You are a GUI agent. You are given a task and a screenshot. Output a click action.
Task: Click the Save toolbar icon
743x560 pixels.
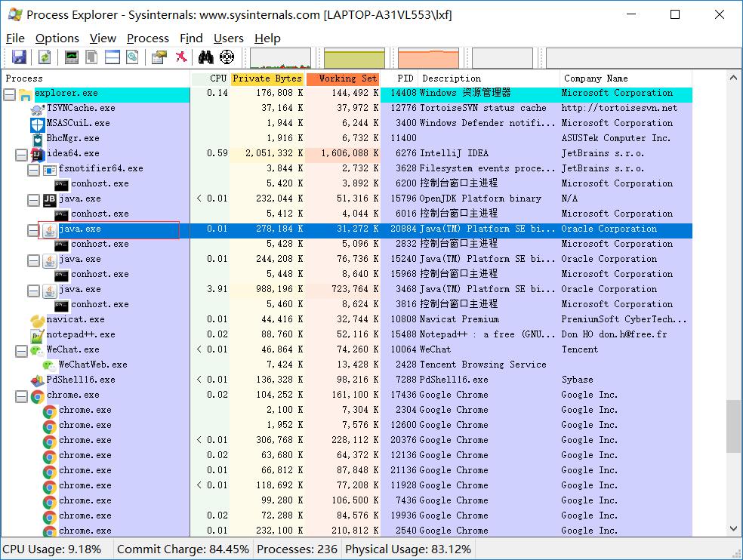click(19, 57)
